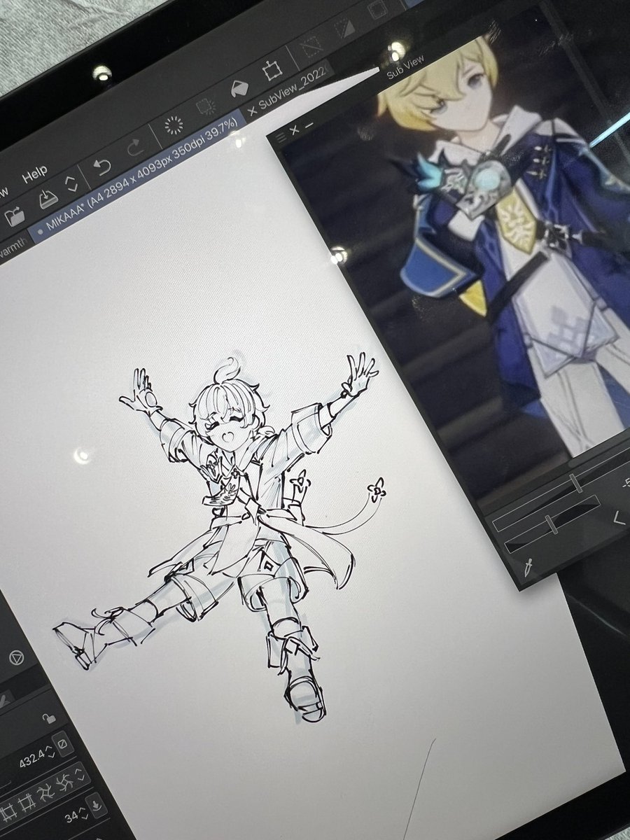Click the Scale/Rotate transform icon

tap(271, 71)
